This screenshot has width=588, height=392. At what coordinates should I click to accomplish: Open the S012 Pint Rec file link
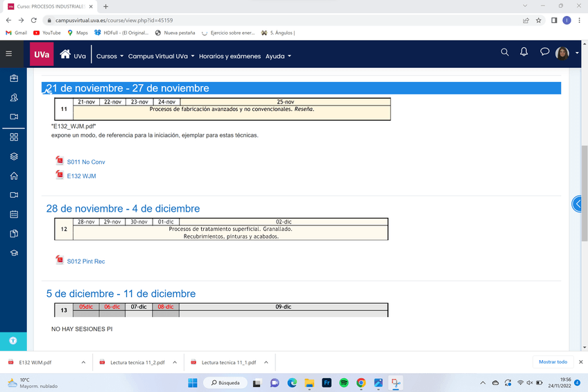[85, 262]
